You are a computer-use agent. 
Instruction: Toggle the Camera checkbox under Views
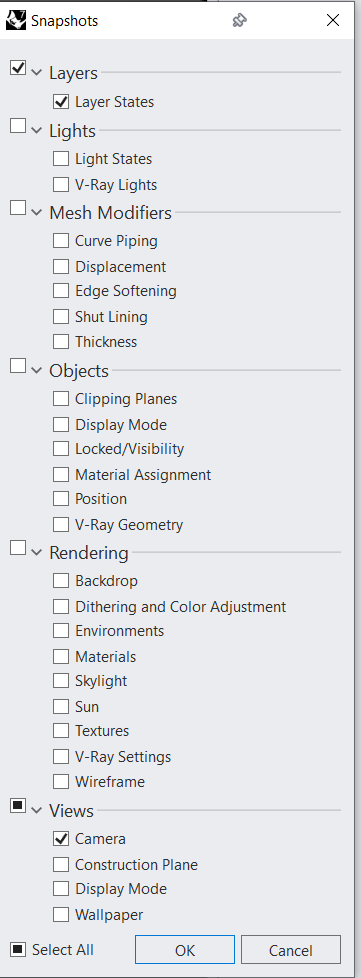tap(60, 839)
